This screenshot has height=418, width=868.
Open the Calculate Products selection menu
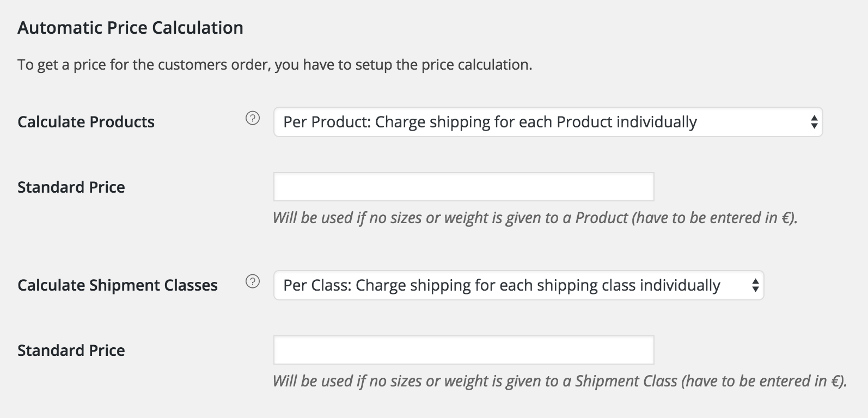(x=545, y=123)
